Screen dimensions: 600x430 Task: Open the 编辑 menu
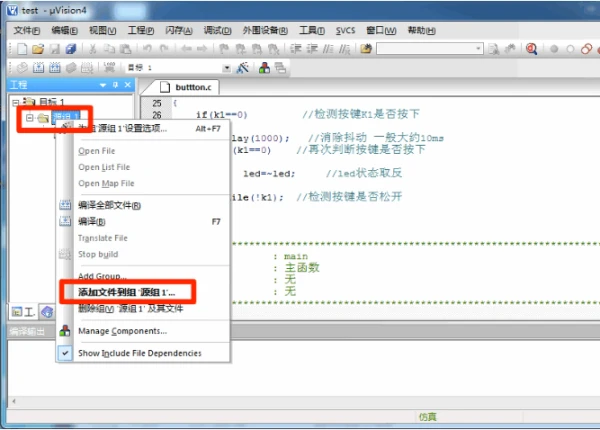(x=64, y=30)
